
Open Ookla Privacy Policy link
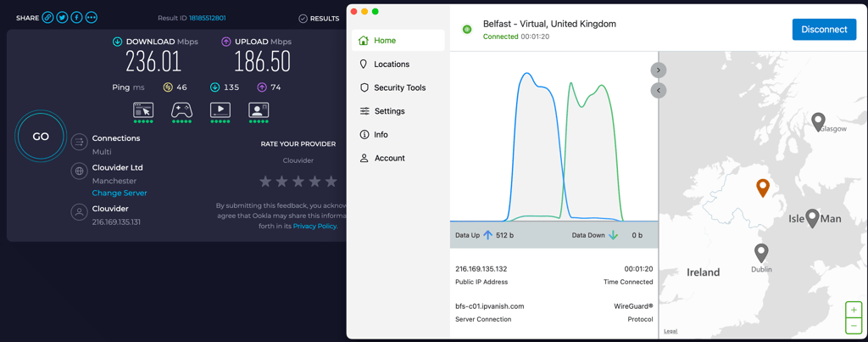(x=314, y=226)
